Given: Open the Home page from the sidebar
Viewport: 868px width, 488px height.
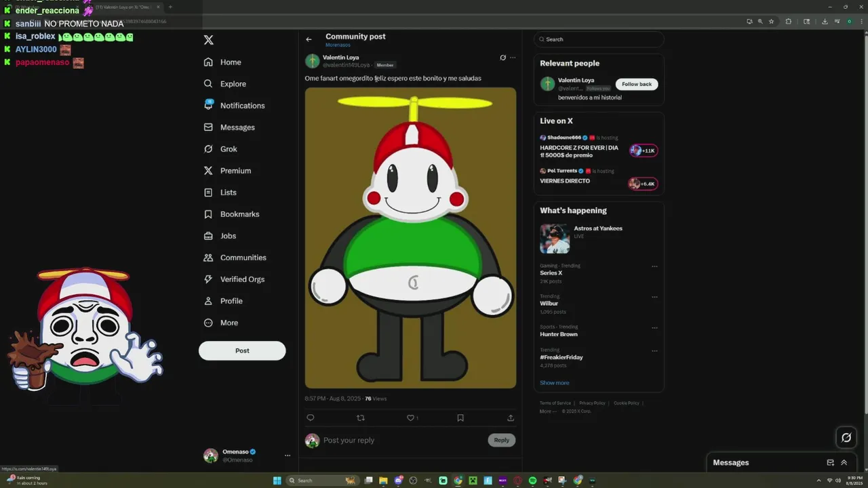Looking at the screenshot, I should 222,62.
